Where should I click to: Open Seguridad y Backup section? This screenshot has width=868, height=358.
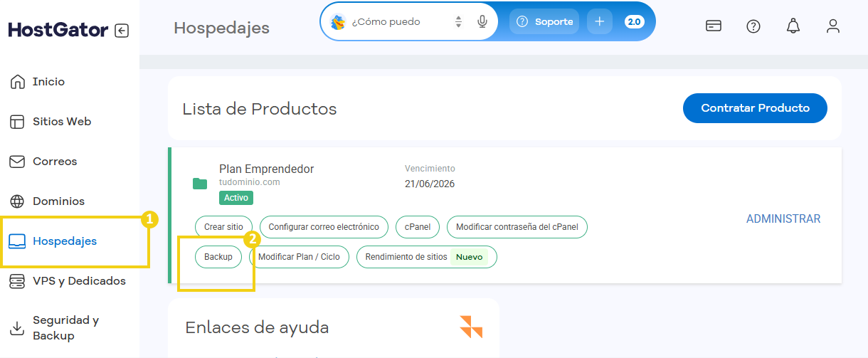(x=65, y=328)
